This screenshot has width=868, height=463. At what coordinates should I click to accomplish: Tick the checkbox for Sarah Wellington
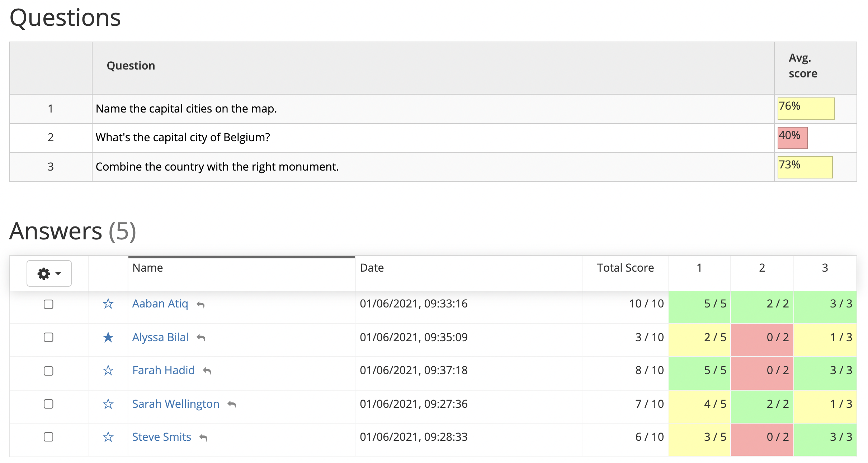coord(48,404)
